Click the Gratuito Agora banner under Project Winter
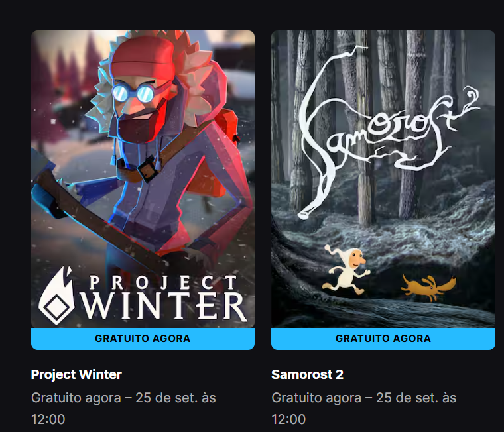This screenshot has width=504, height=432. (x=143, y=339)
